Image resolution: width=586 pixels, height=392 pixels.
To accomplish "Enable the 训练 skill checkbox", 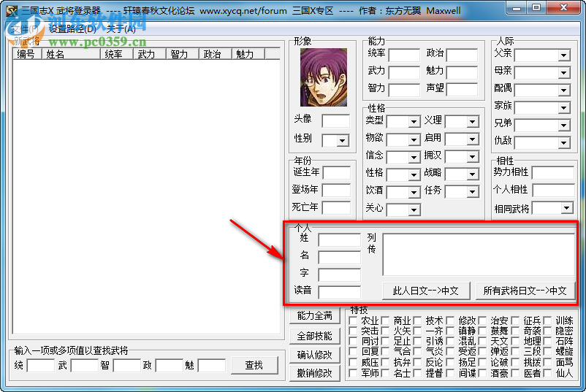I will coord(547,320).
